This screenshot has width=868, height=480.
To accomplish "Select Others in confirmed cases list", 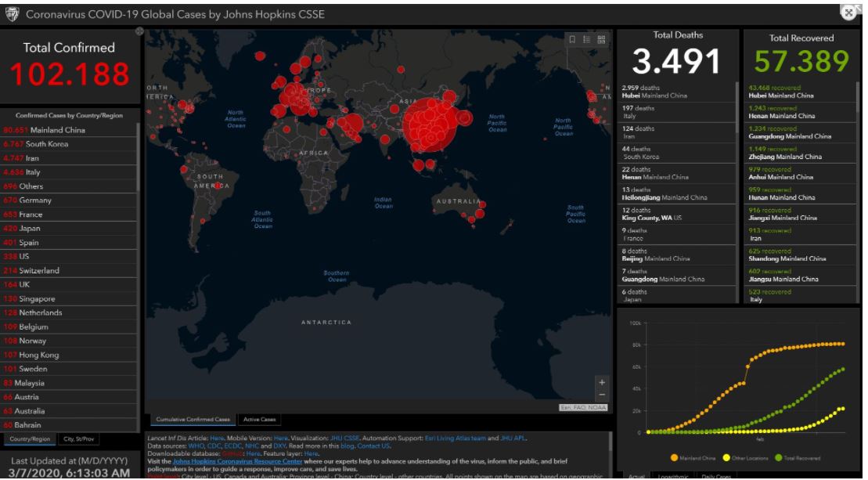I will 68,186.
